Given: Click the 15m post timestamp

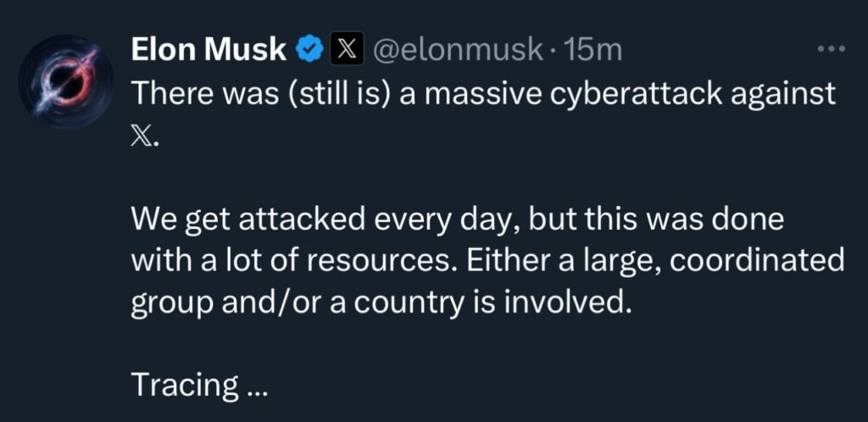Looking at the screenshot, I should (593, 50).
